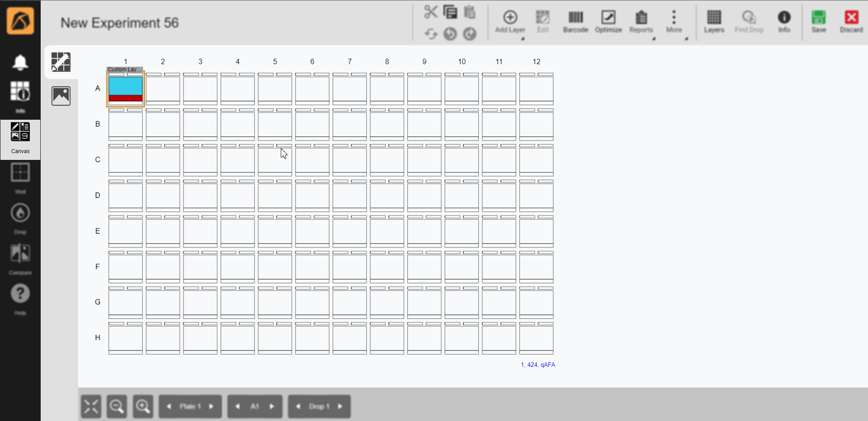Screen dimensions: 868x421
Task: Switch to the image view mode
Action: 61,96
